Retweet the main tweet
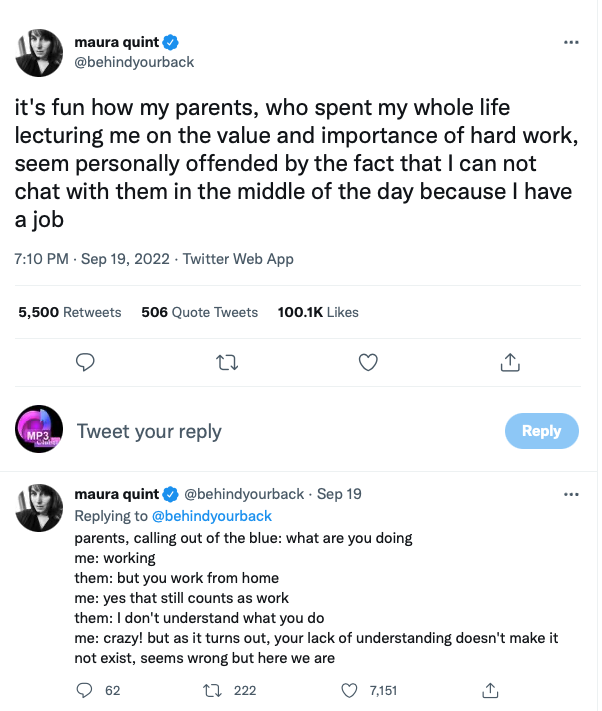 (x=227, y=361)
